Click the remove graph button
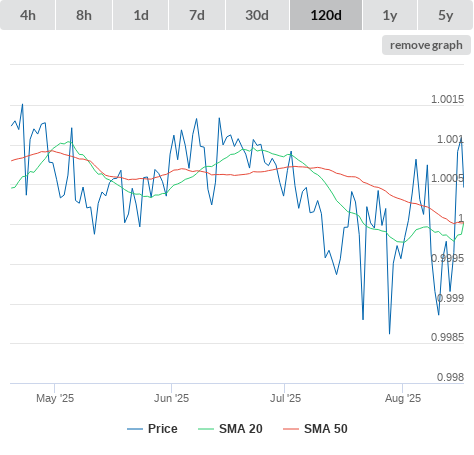The image size is (474, 455). point(426,45)
